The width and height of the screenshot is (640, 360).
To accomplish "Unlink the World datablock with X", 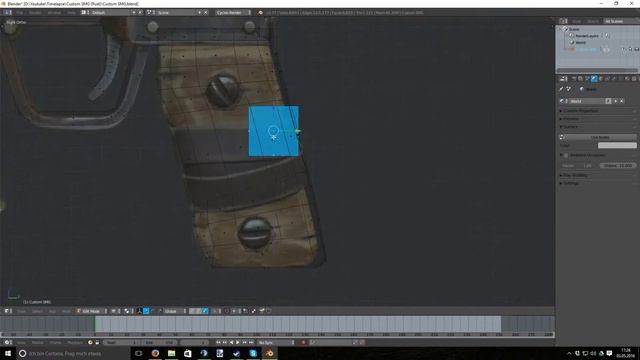I will [622, 101].
